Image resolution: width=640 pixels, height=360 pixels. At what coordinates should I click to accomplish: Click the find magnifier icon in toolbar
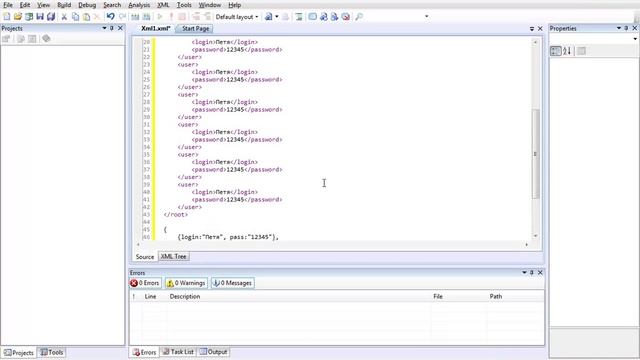(x=359, y=17)
